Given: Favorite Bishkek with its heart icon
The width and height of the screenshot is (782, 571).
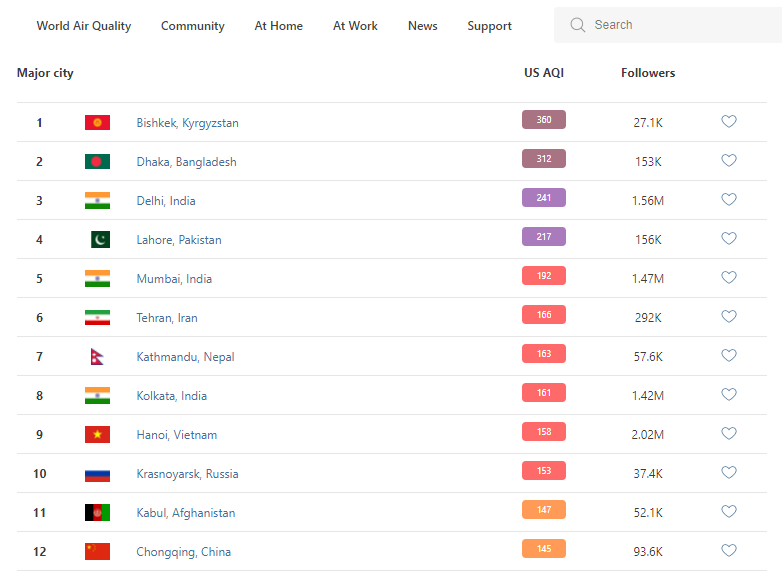Looking at the screenshot, I should [x=729, y=122].
